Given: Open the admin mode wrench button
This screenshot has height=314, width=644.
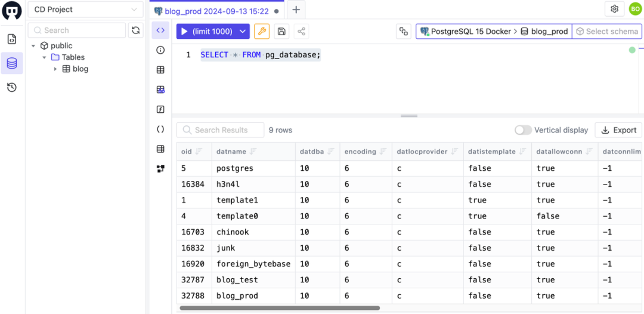Looking at the screenshot, I should pos(262,31).
